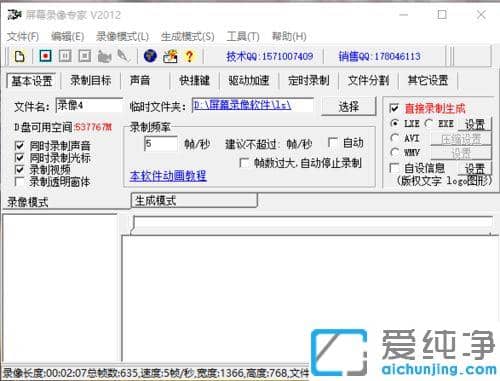Click the recordings list pane on left

pyautogui.click(x=59, y=288)
